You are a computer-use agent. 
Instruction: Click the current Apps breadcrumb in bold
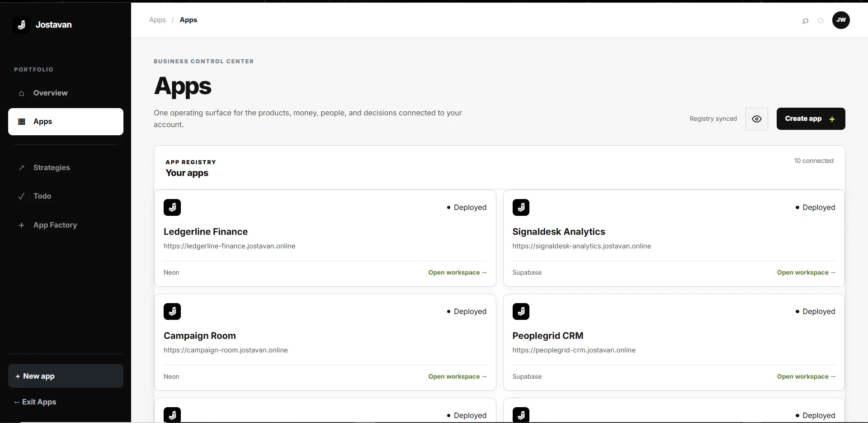[189, 20]
